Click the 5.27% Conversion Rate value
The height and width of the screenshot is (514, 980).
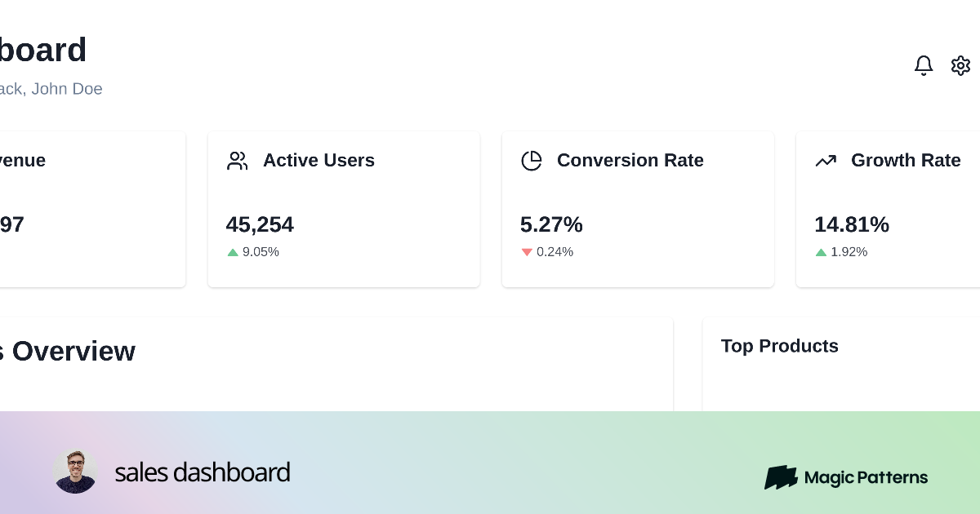click(x=550, y=224)
